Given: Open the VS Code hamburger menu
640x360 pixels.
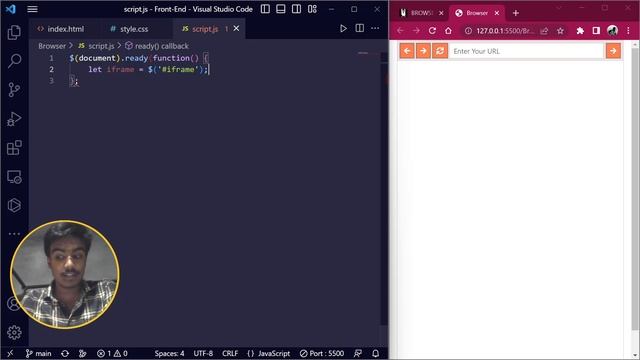Looking at the screenshot, I should click(x=32, y=9).
